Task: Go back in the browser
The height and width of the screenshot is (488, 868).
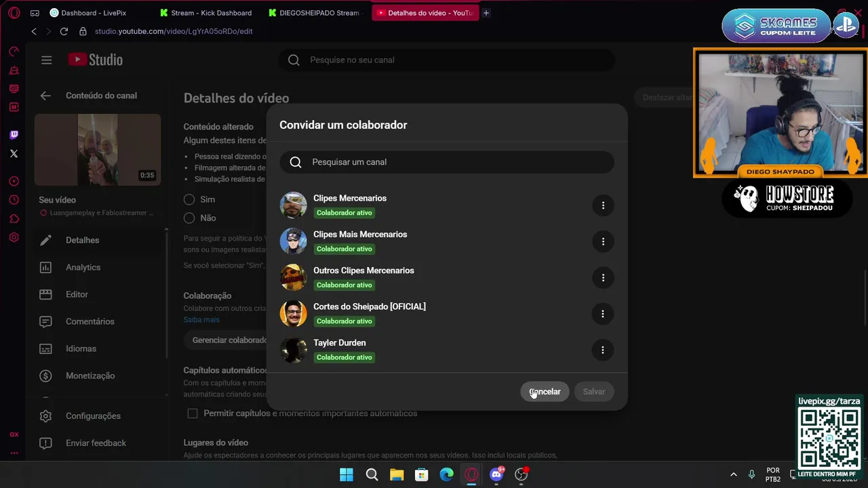Action: [x=34, y=31]
